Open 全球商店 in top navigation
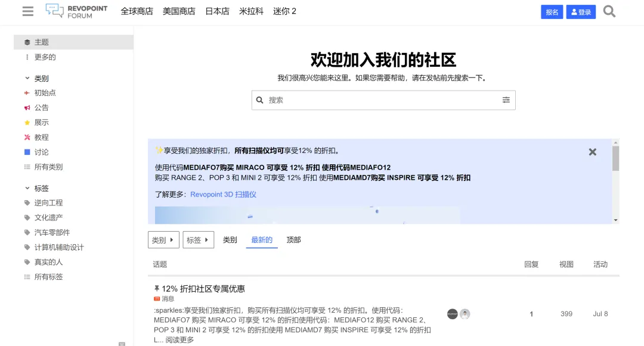This screenshot has width=644, height=346. pyautogui.click(x=137, y=11)
